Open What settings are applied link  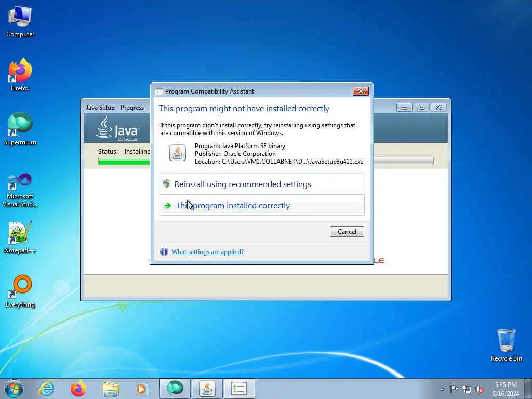point(208,252)
